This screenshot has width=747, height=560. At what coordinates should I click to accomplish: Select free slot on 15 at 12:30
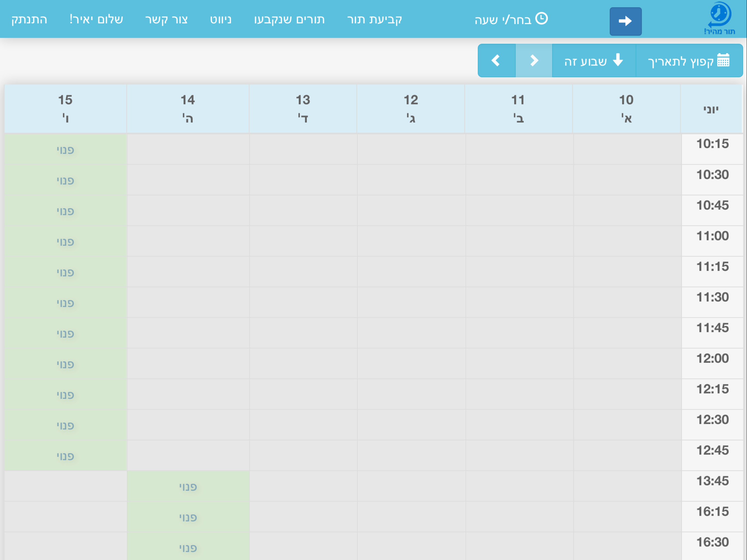66,425
